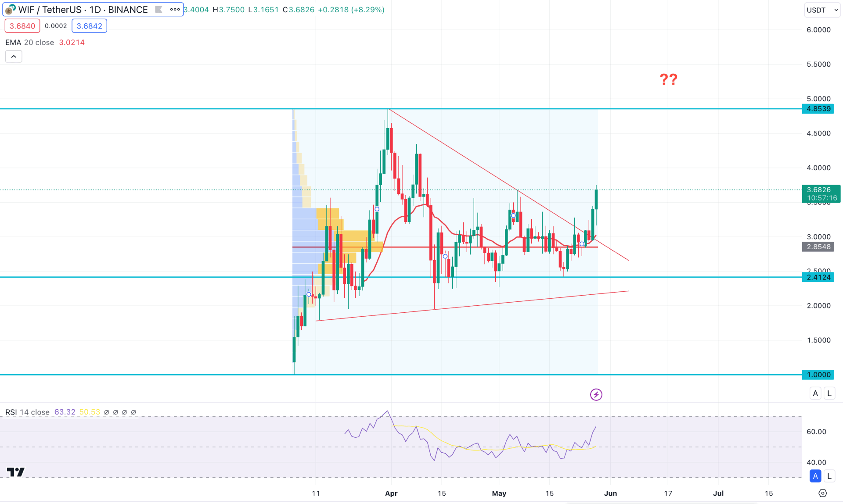Click the Apr date on time axis
Image resolution: width=843 pixels, height=504 pixels.
(x=391, y=493)
